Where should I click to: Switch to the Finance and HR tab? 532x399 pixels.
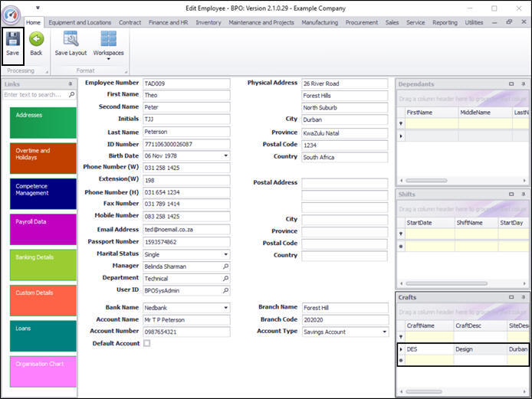pos(168,23)
